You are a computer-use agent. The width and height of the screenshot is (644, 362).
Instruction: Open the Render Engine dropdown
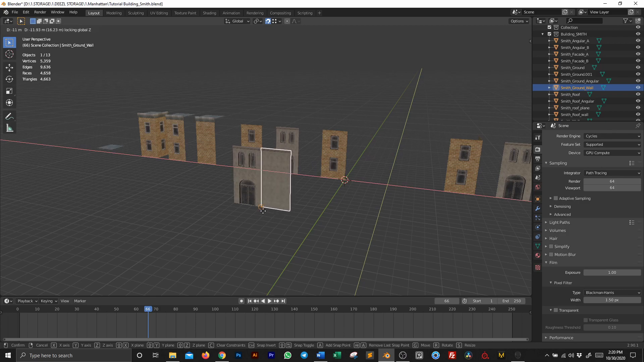click(x=612, y=136)
